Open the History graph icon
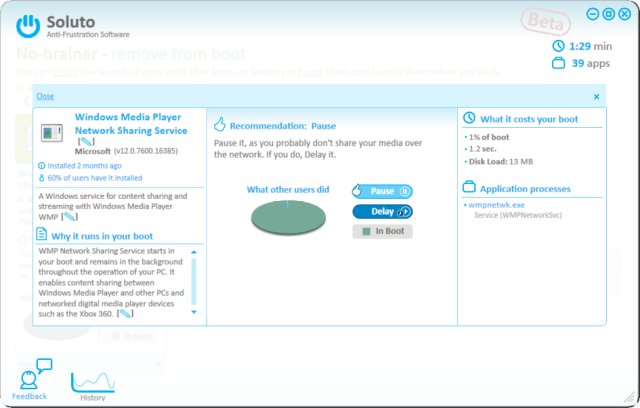The image size is (640, 408). click(x=93, y=382)
